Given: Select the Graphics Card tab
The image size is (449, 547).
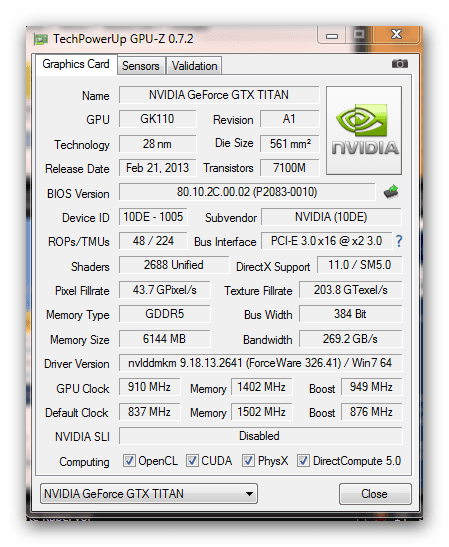Looking at the screenshot, I should coord(76,64).
